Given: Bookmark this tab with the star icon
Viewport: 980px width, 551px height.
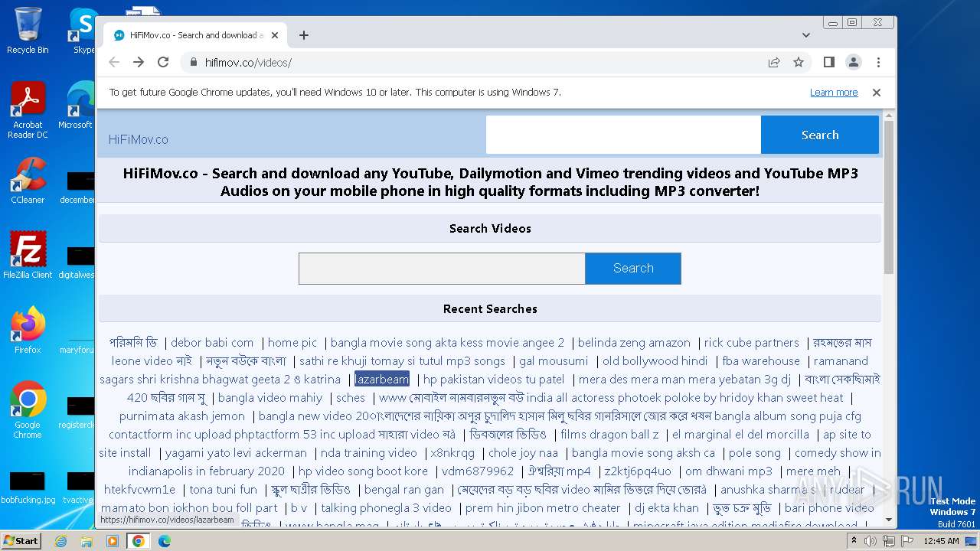Looking at the screenshot, I should pos(799,62).
